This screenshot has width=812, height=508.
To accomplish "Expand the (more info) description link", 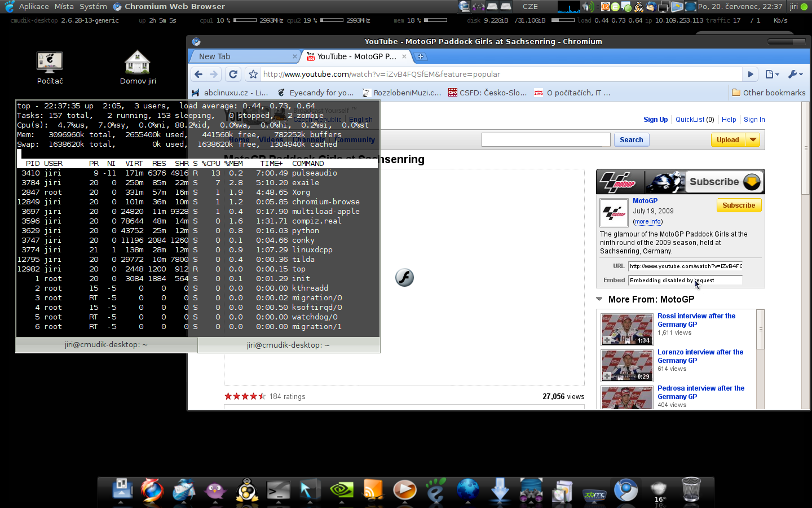I will (648, 222).
